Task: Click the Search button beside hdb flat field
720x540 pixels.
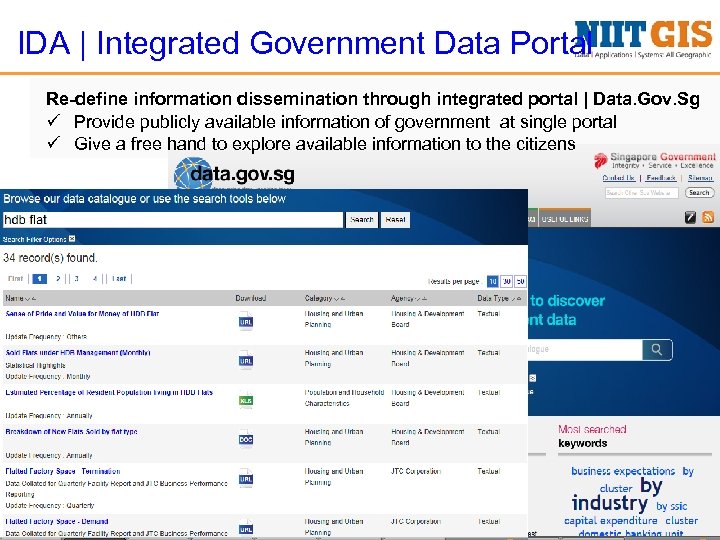Action: pos(361,219)
